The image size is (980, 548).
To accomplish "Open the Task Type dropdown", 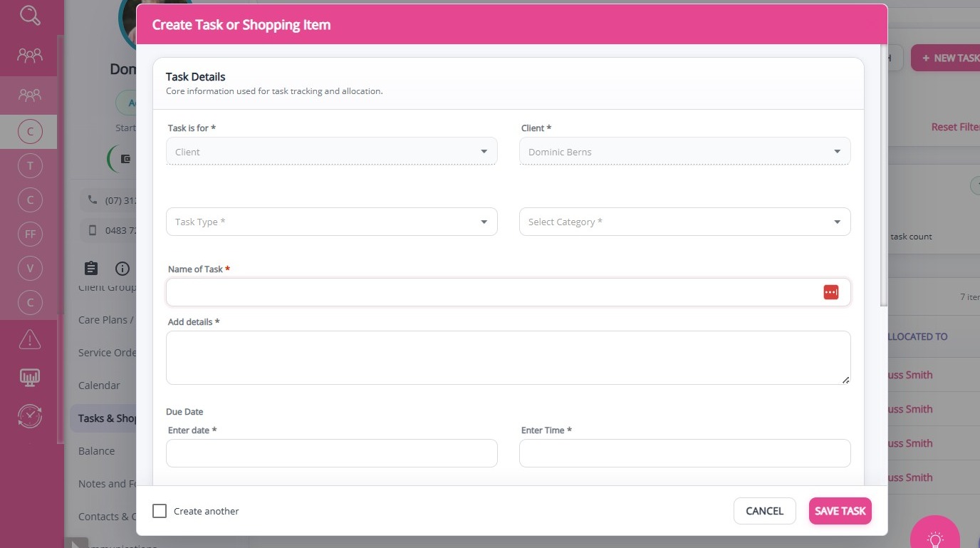I will pos(332,222).
